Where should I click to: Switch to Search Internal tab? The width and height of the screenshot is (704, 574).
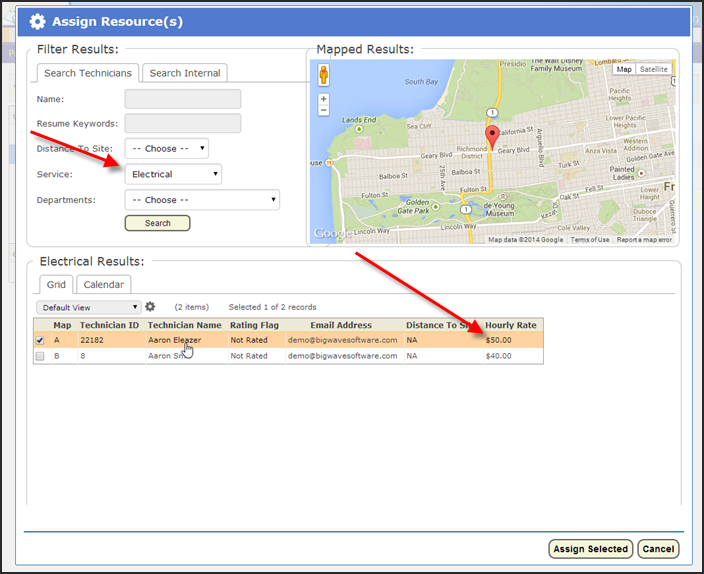(185, 73)
